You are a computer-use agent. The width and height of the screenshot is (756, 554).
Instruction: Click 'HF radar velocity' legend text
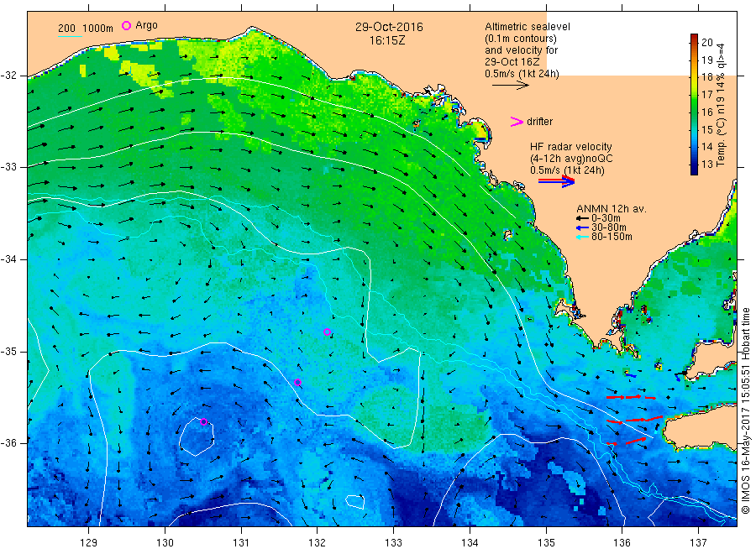570,146
